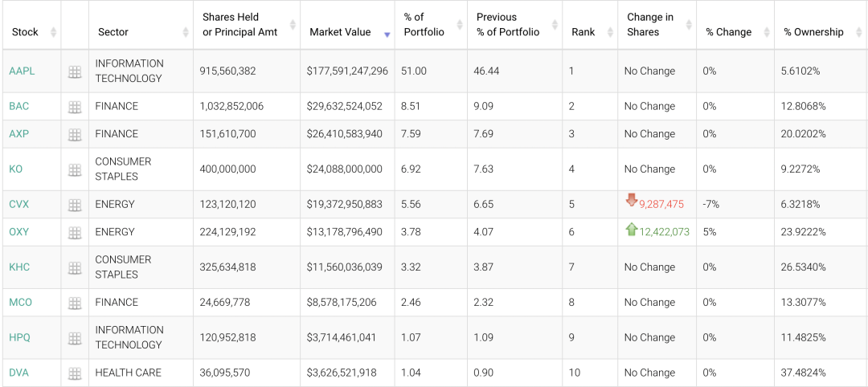Open the table icon beside AXP
This screenshot has width=868, height=387.
point(75,134)
